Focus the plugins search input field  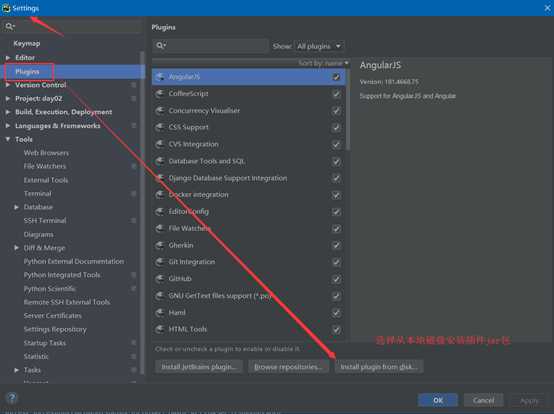211,46
